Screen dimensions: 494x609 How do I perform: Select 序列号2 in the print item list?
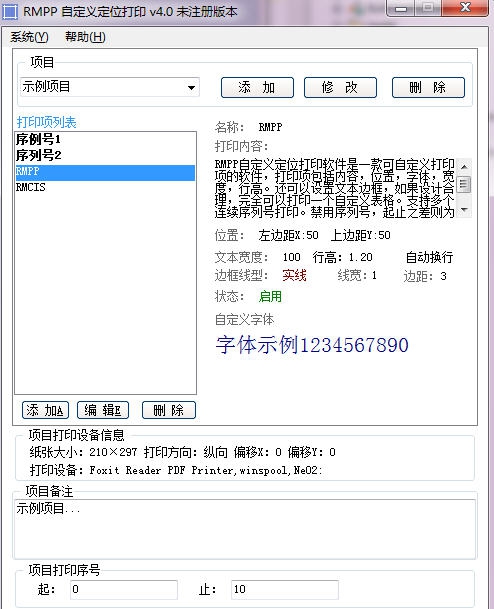coord(105,155)
